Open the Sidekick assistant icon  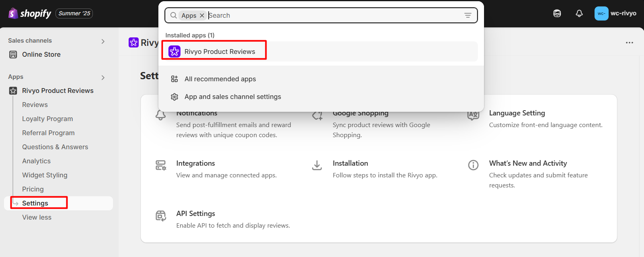(557, 13)
